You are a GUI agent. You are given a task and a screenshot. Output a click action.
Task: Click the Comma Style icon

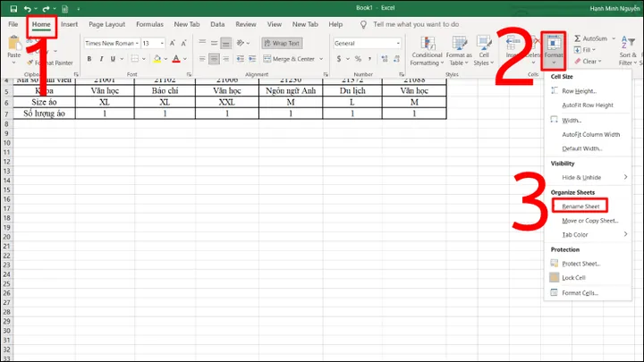point(370,59)
